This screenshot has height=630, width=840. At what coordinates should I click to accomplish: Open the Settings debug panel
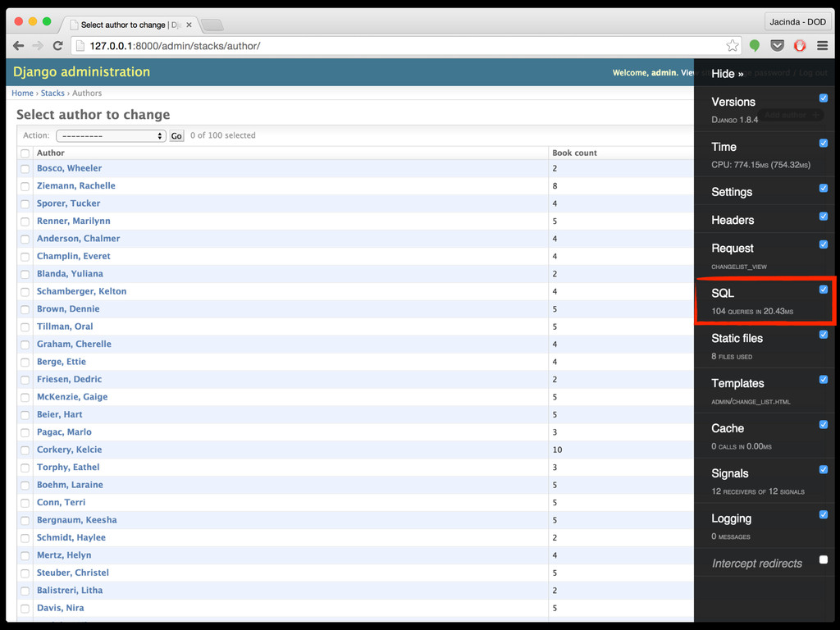point(732,192)
